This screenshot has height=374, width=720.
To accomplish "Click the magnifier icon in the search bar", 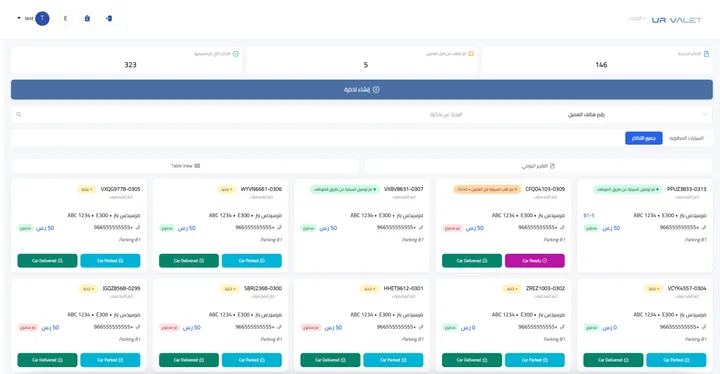I will point(19,114).
